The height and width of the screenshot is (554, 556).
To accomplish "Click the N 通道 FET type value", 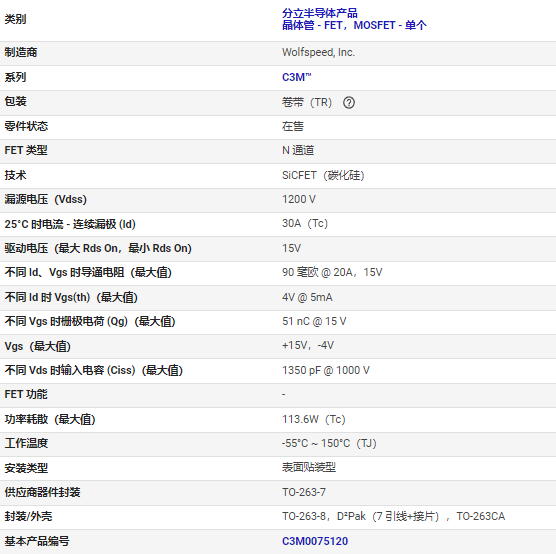I will pyautogui.click(x=298, y=150).
